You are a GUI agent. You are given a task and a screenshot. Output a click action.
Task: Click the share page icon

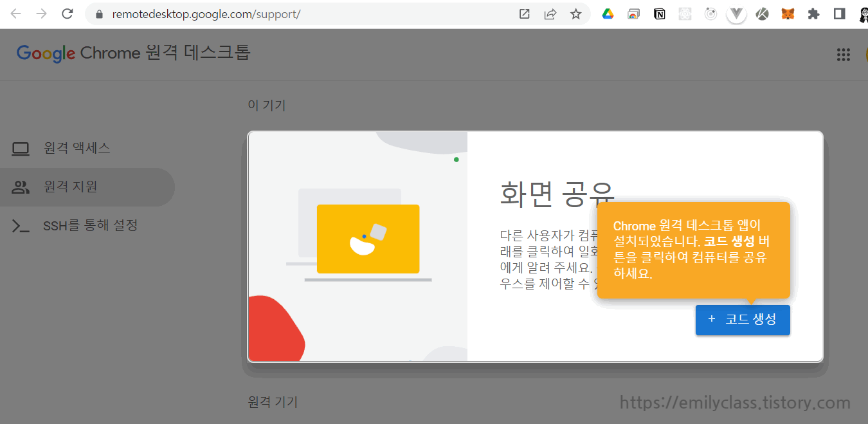click(x=550, y=14)
